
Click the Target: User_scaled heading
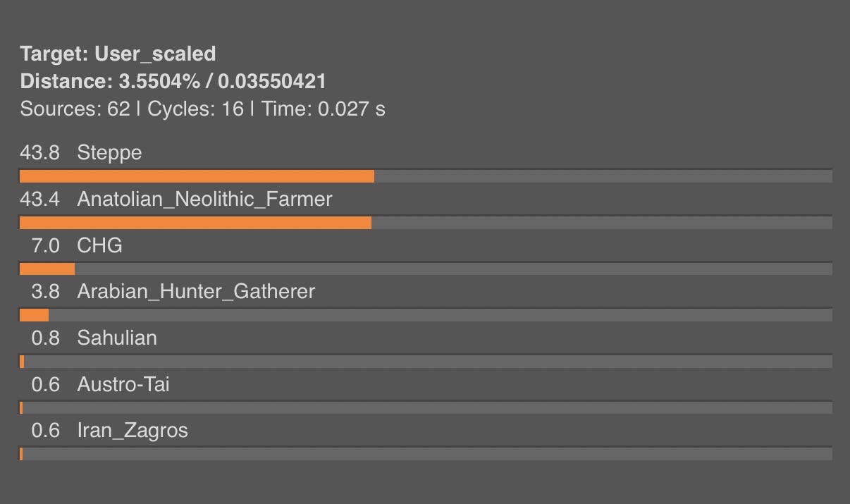click(118, 54)
